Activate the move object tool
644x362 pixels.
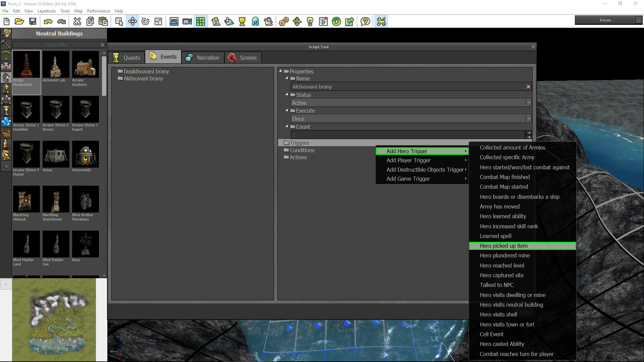point(132,22)
